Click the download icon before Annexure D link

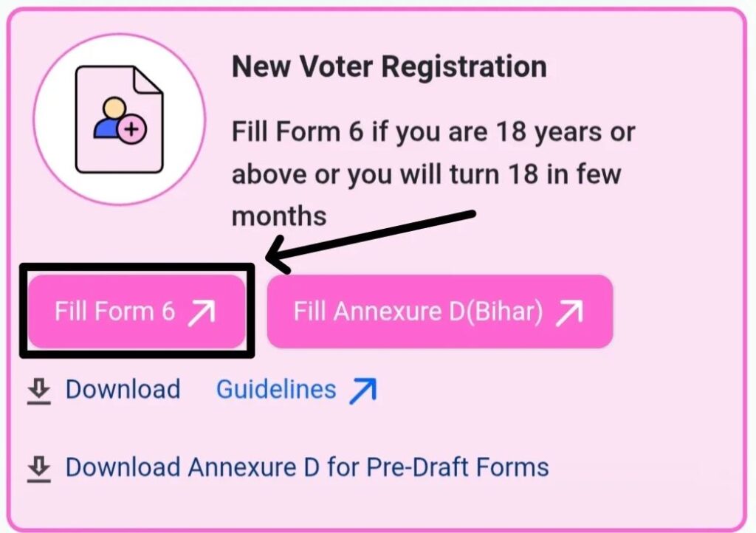pyautogui.click(x=38, y=467)
